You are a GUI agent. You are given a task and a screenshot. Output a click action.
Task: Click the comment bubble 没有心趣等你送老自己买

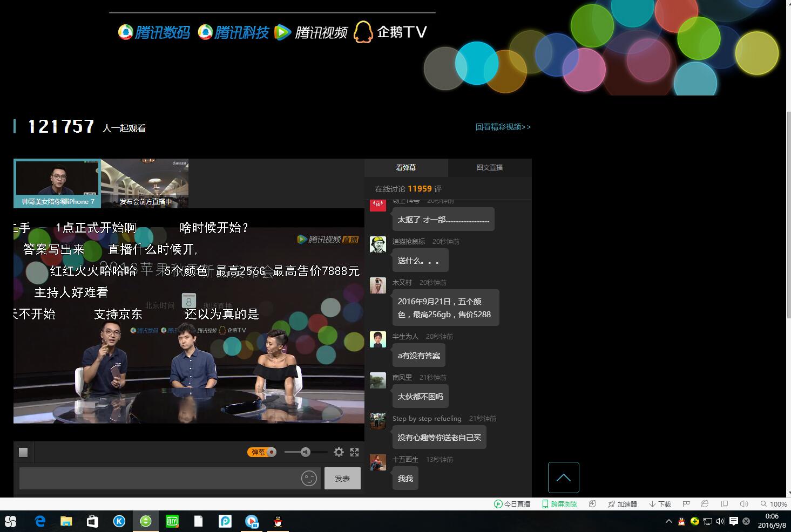[x=439, y=438]
